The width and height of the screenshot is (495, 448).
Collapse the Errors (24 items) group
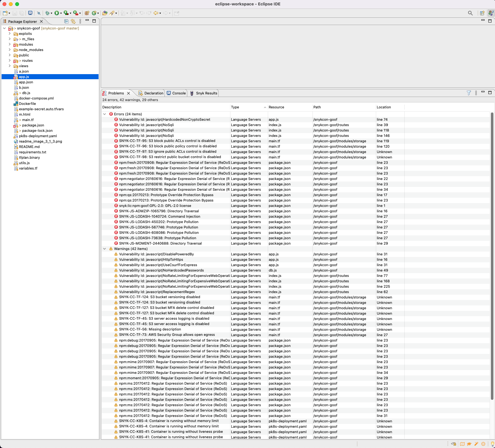(105, 114)
